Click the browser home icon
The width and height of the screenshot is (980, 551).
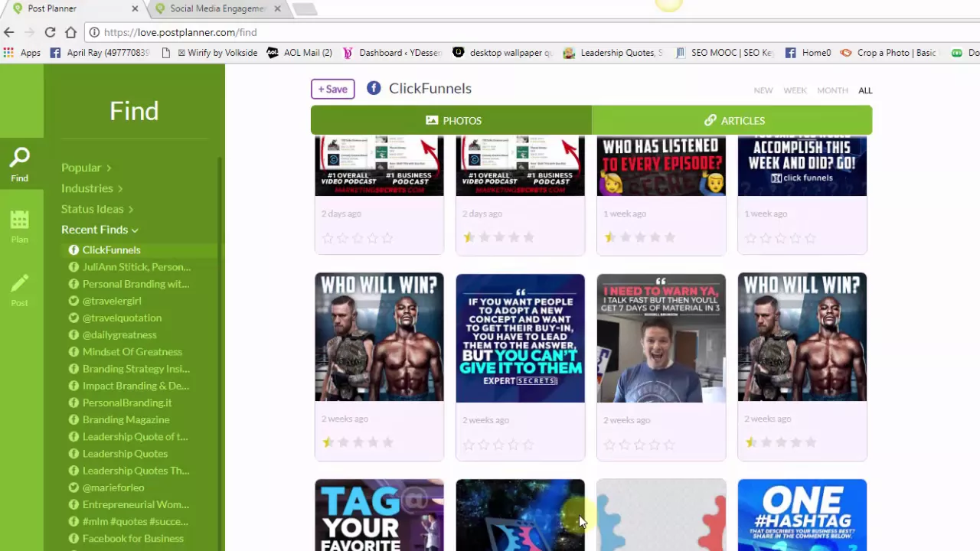[x=70, y=32]
